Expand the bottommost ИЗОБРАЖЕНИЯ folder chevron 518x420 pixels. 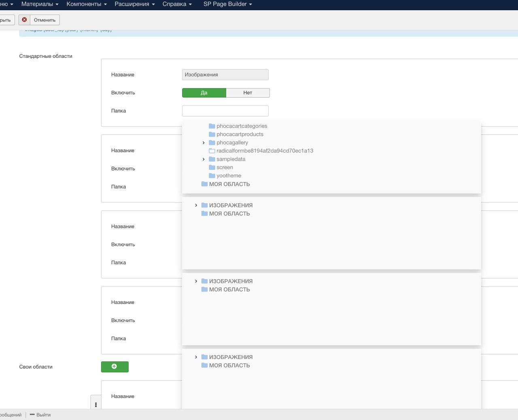(x=196, y=357)
